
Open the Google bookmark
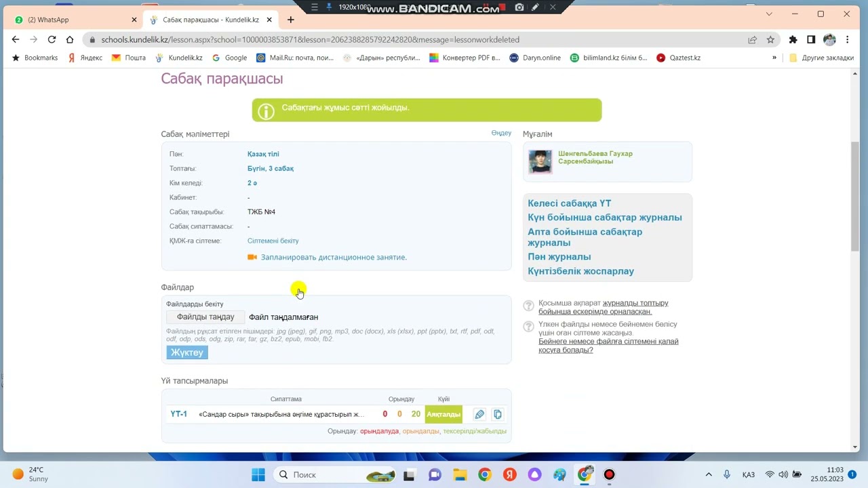tap(229, 58)
